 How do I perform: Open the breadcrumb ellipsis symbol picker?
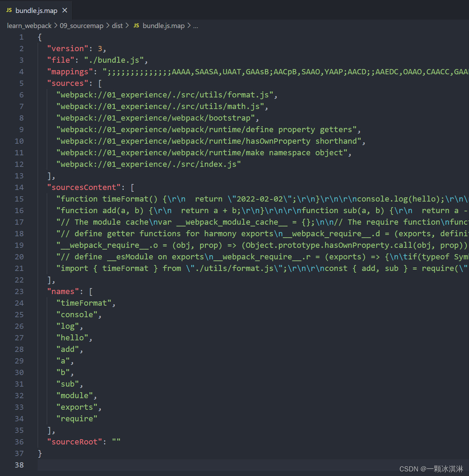coord(195,26)
